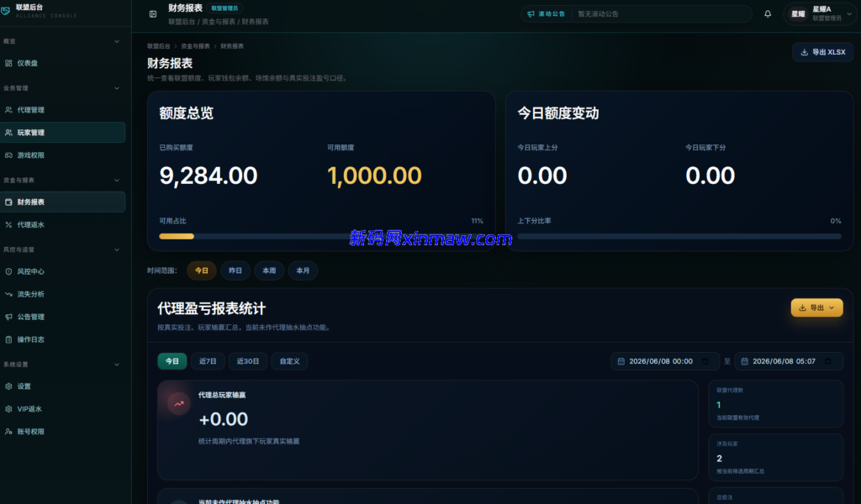Select the 玩家管理 sidebar icon
Viewport: 861px width, 504px height.
pyautogui.click(x=8, y=132)
